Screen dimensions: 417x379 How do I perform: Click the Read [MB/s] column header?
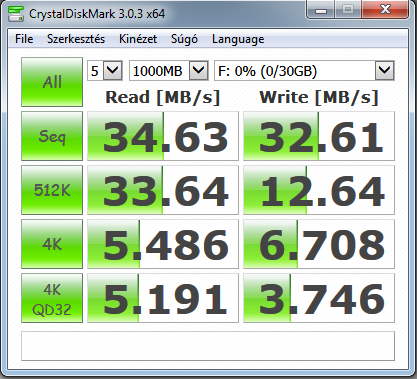pyautogui.click(x=163, y=97)
